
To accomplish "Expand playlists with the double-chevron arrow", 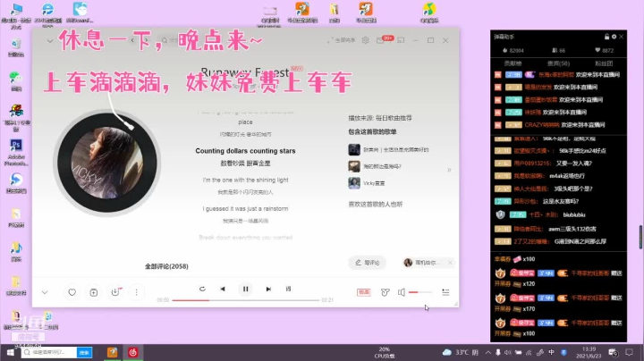I will click(449, 170).
